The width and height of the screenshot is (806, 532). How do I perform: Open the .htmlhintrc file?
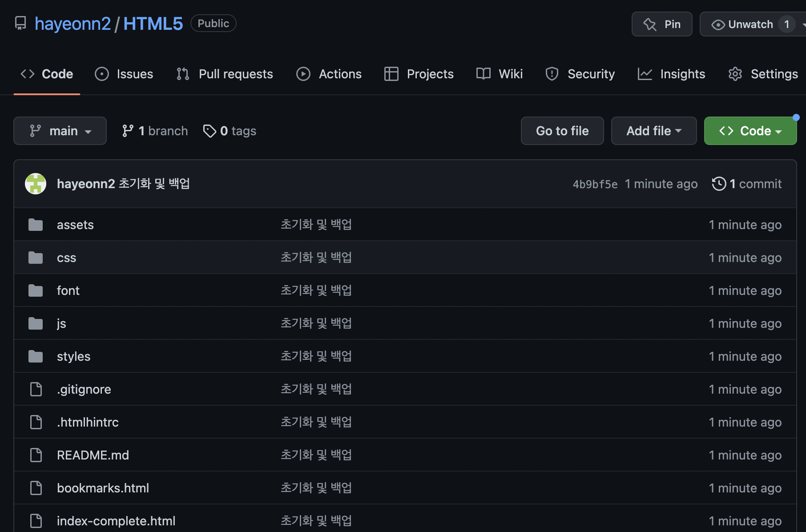click(88, 422)
